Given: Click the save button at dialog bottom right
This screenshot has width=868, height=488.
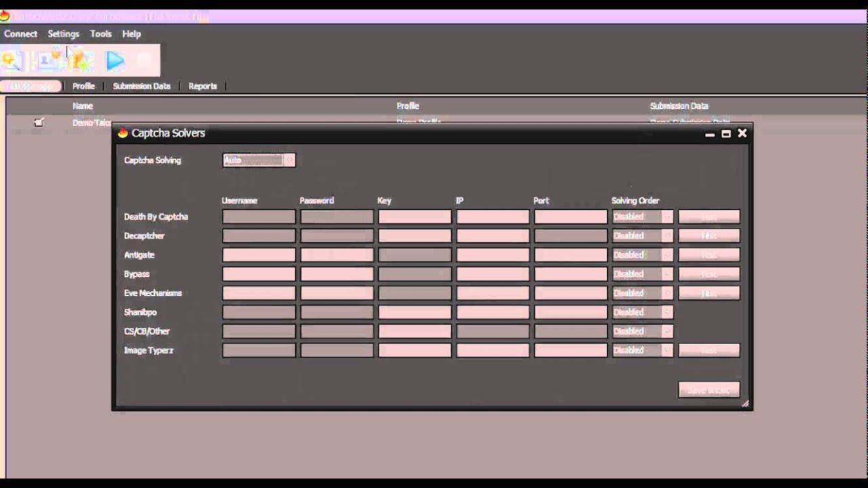Looking at the screenshot, I should [x=709, y=390].
